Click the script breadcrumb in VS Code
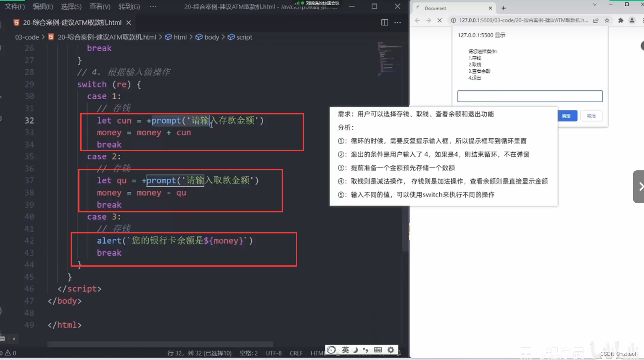Image resolution: width=644 pixels, height=360 pixels. (x=244, y=37)
